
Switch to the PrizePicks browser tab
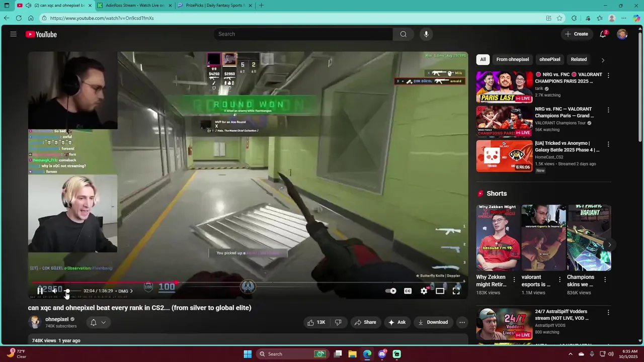(215, 6)
